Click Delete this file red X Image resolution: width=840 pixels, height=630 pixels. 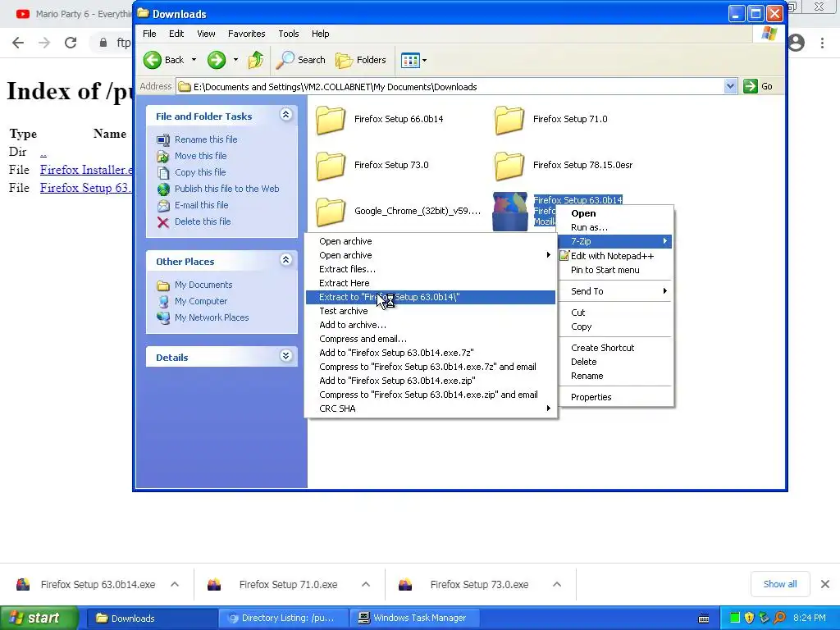coord(163,221)
